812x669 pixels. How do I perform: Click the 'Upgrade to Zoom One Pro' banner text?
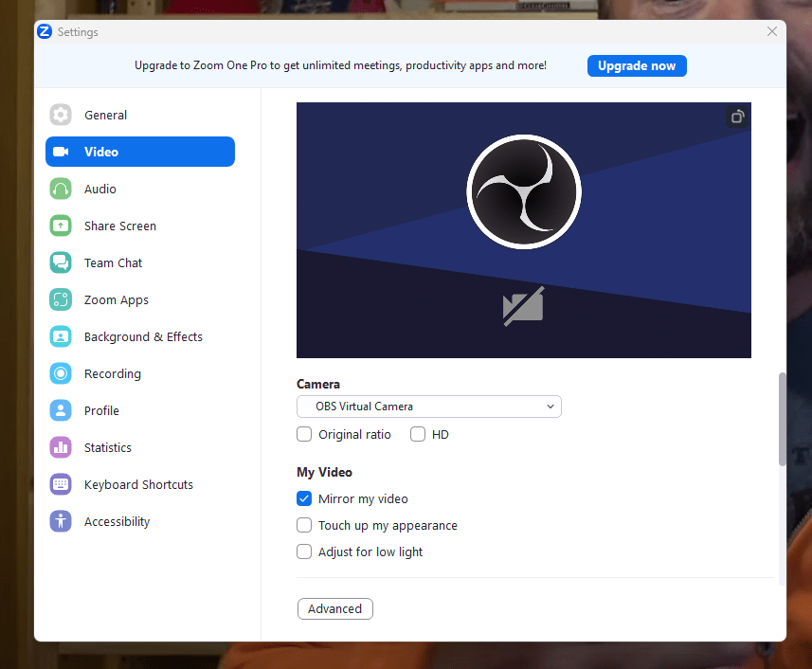point(340,65)
